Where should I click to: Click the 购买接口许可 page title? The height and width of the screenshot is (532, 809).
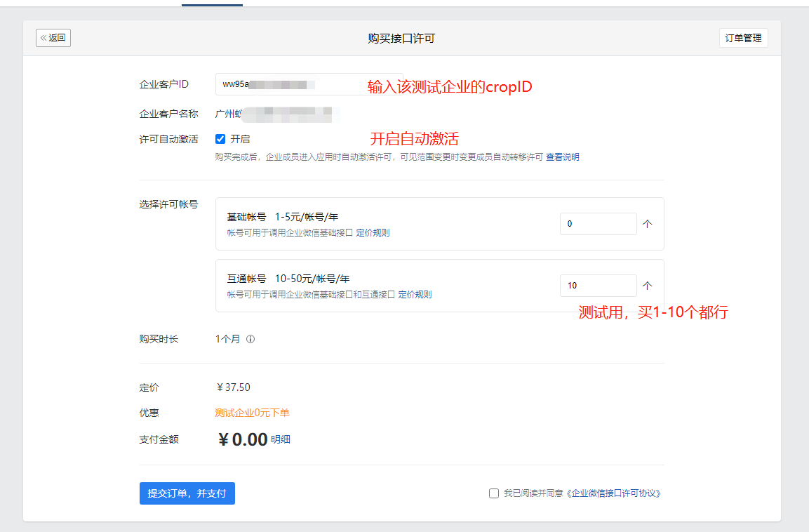[x=401, y=39]
